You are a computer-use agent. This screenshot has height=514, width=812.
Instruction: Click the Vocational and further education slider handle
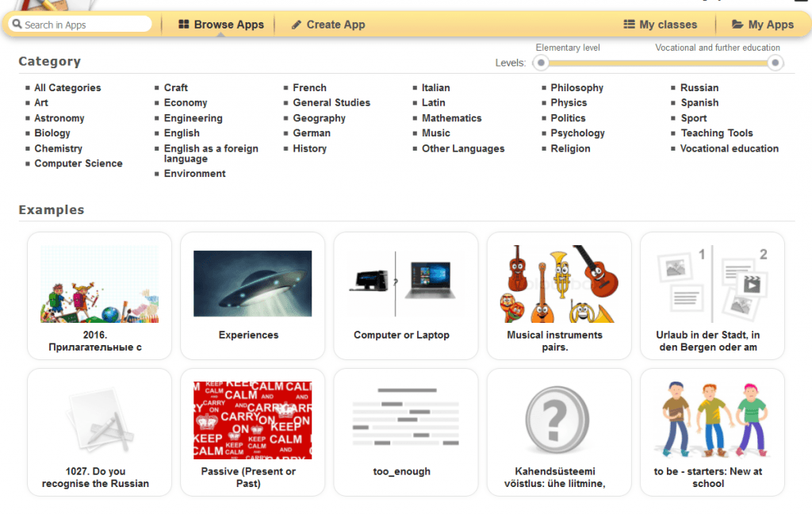[775, 63]
